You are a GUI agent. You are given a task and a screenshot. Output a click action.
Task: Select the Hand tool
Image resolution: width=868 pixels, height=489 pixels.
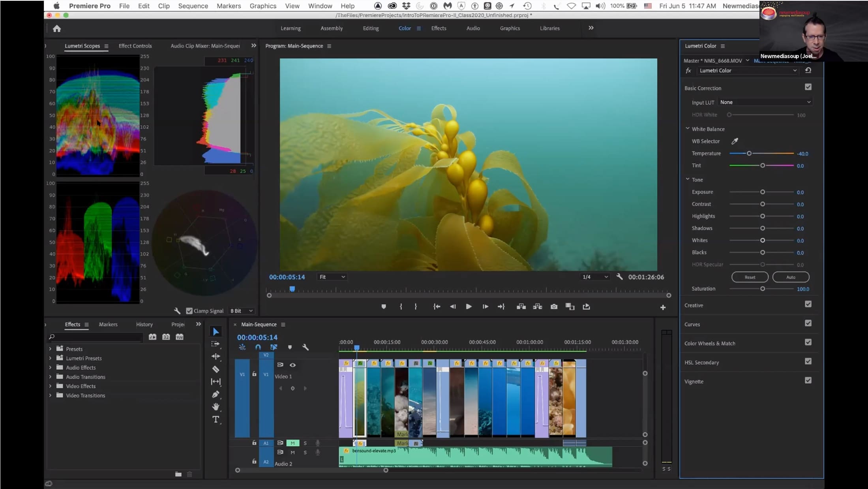(x=216, y=407)
